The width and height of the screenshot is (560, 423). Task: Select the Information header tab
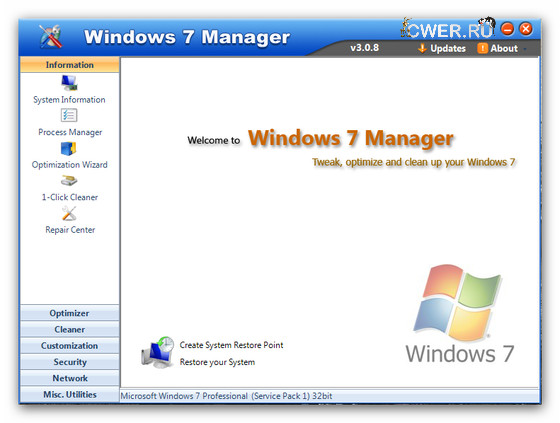coord(70,65)
